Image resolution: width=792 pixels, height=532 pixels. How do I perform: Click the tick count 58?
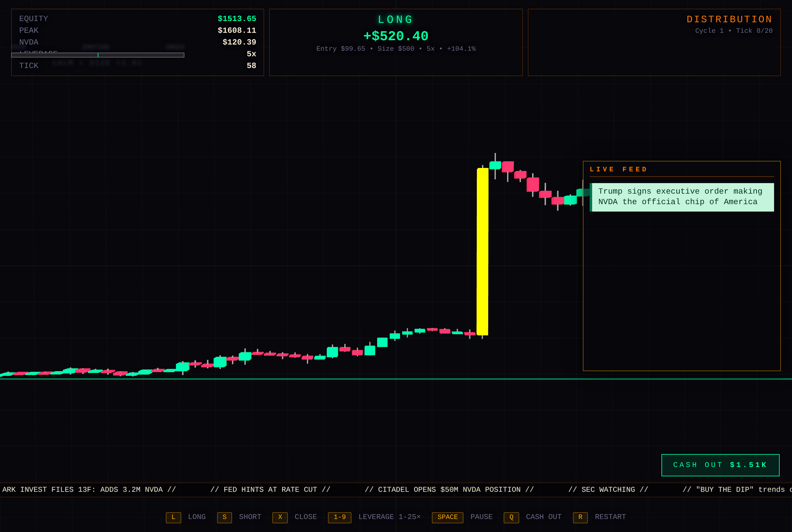coord(252,66)
